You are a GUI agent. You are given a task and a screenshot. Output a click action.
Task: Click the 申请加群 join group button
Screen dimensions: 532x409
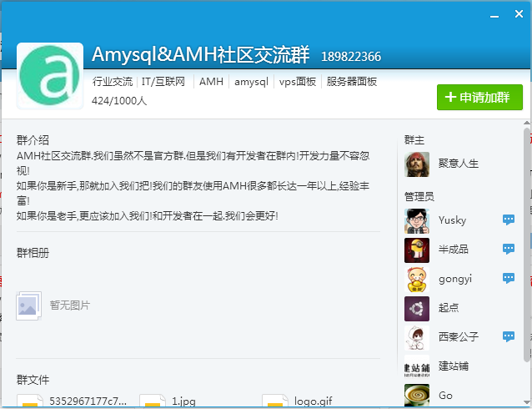tap(479, 98)
